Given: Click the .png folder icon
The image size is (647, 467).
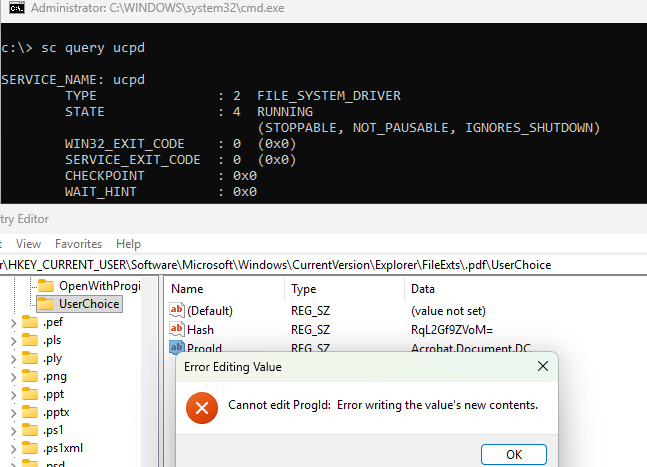Looking at the screenshot, I should 30,376.
